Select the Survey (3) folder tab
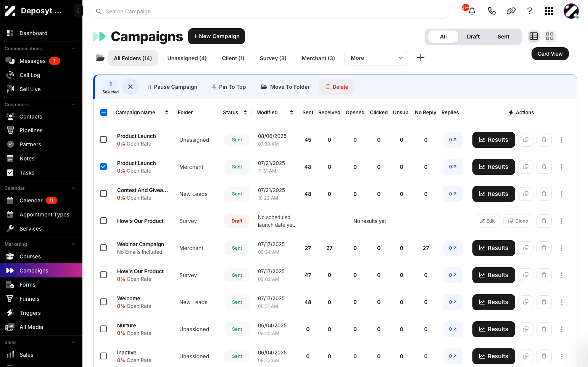The width and height of the screenshot is (588, 367). pyautogui.click(x=273, y=58)
